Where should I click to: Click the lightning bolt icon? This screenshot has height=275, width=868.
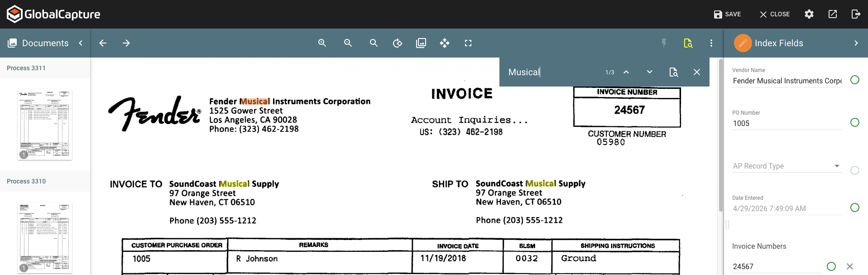(x=664, y=43)
